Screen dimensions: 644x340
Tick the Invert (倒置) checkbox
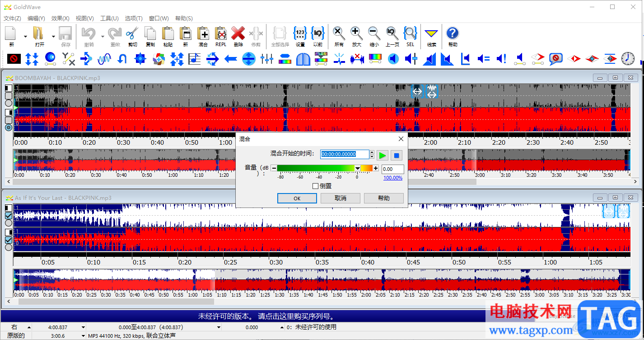(x=316, y=186)
